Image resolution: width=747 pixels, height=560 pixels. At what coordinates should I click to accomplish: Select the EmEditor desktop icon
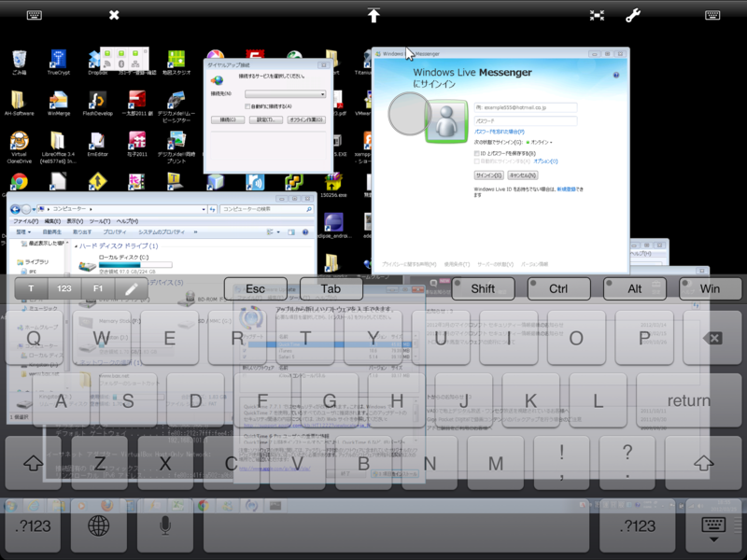[x=98, y=145]
